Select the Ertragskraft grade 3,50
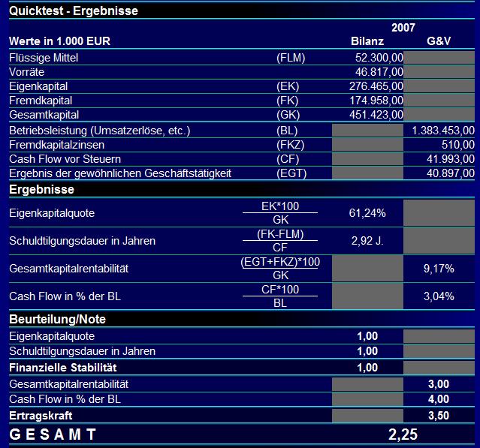The width and height of the screenshot is (480, 448). point(439,416)
